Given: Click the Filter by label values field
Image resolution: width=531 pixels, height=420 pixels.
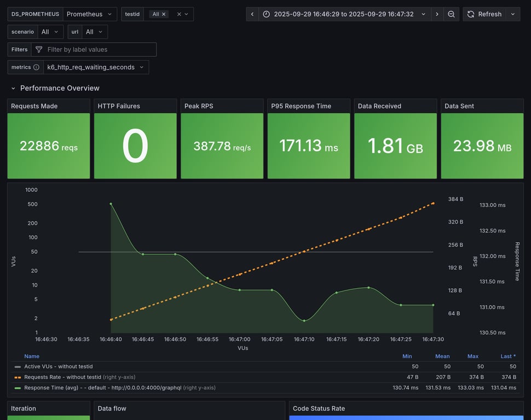Looking at the screenshot, I should point(99,50).
